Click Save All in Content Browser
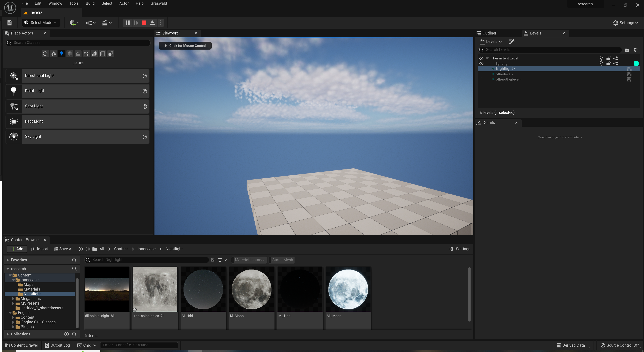Image resolution: width=644 pixels, height=352 pixels. [64, 249]
